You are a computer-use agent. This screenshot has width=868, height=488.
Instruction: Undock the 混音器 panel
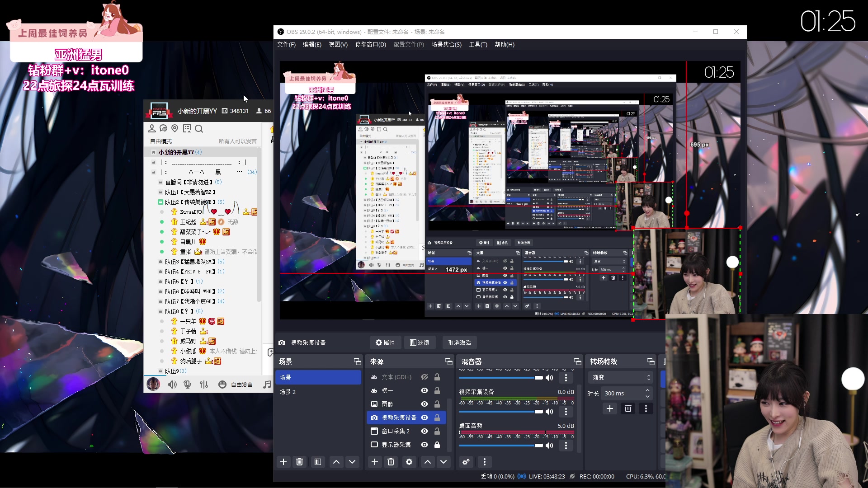point(577,361)
